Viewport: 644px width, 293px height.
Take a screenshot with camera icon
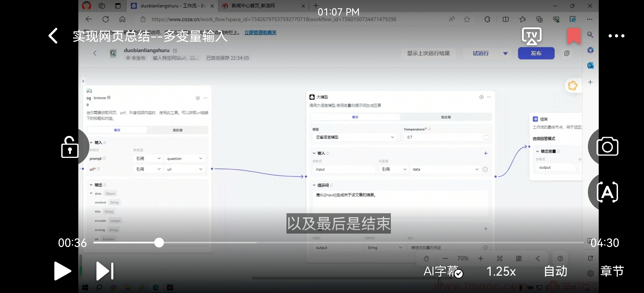(607, 146)
